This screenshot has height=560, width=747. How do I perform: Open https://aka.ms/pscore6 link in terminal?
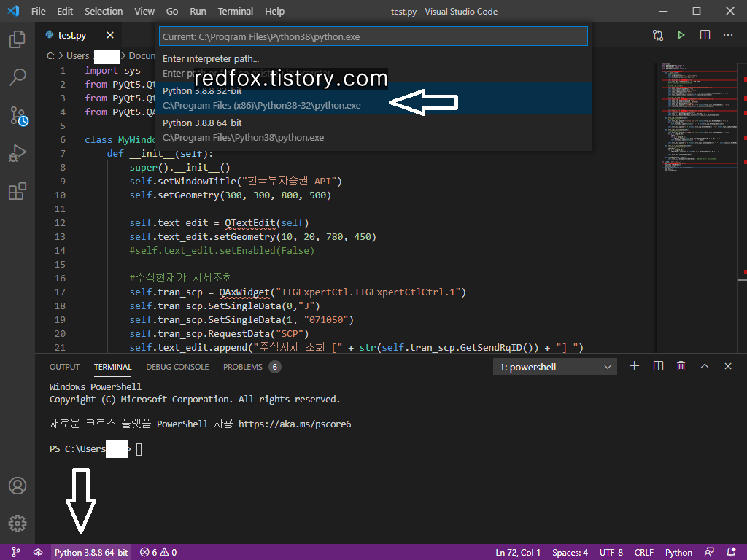(295, 424)
